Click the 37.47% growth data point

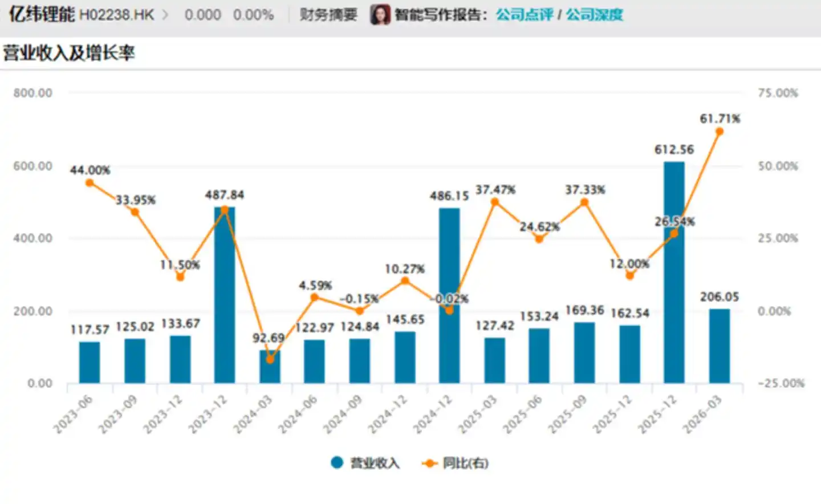(495, 202)
